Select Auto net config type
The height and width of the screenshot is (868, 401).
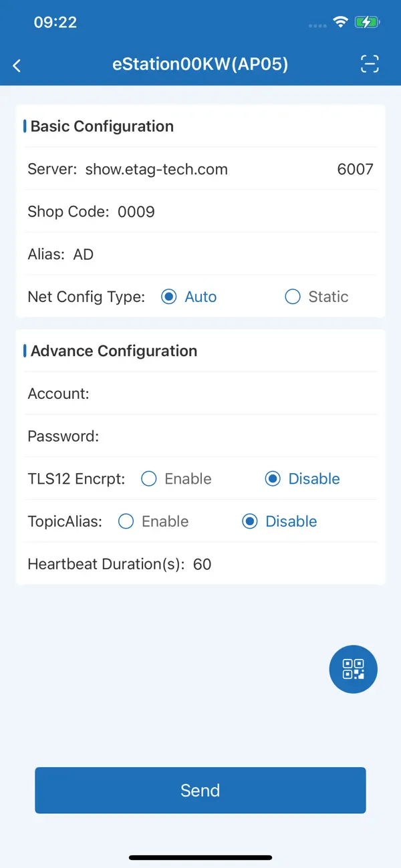pyautogui.click(x=169, y=297)
